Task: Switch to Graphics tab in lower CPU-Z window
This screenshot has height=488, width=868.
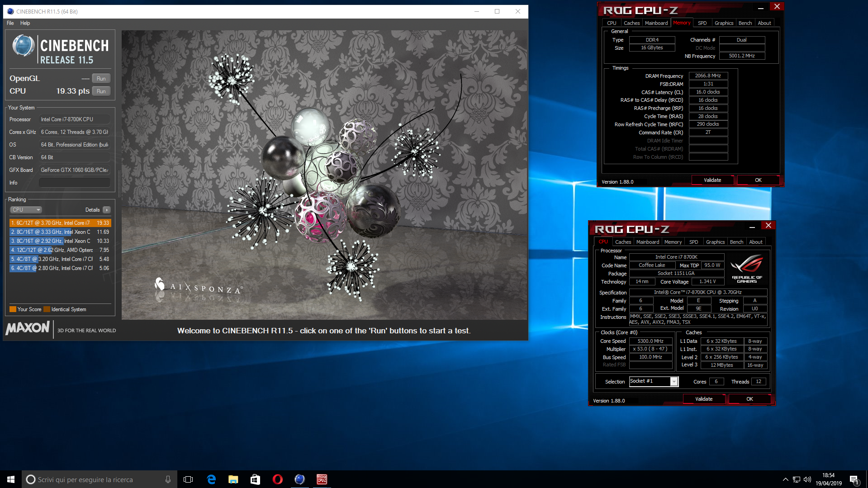Action: (x=715, y=242)
